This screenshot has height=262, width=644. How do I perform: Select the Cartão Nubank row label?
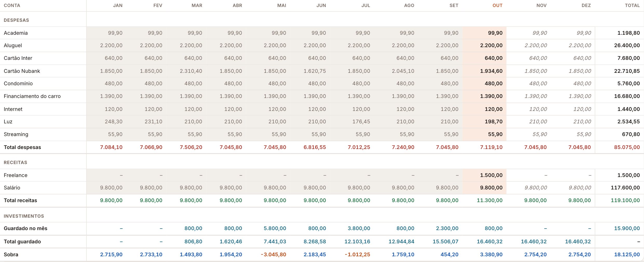point(22,71)
